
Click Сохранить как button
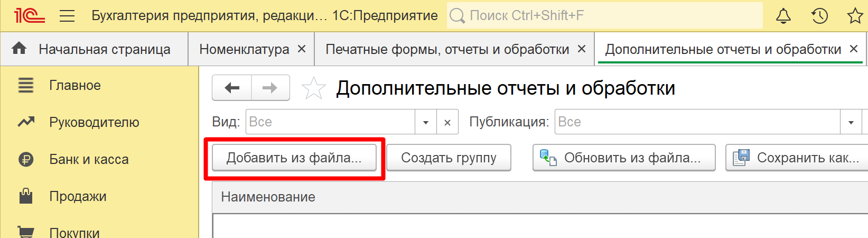[797, 158]
